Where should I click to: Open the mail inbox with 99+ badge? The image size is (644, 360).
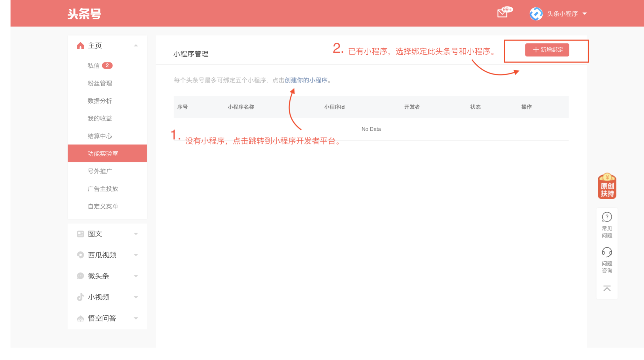tap(504, 13)
